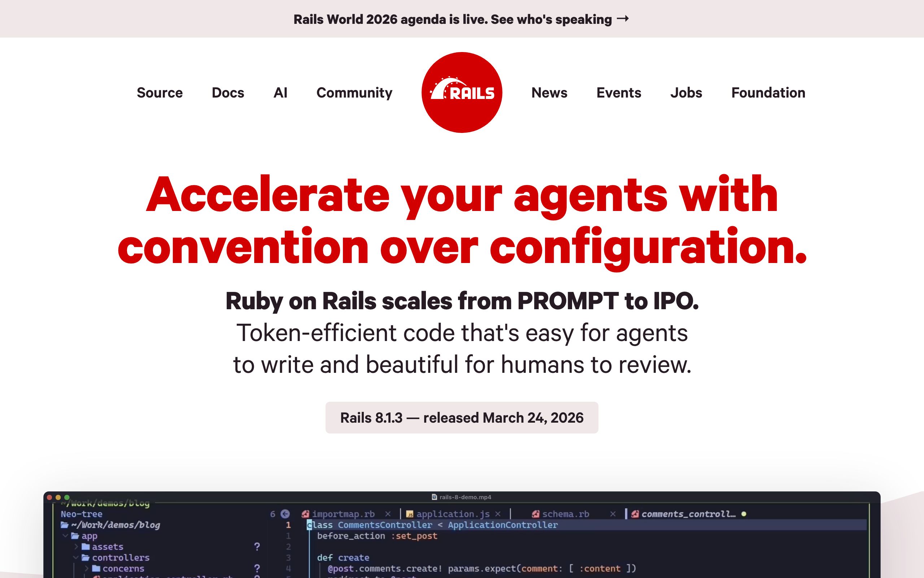Visit the News page link
This screenshot has height=578, width=924.
tap(549, 92)
